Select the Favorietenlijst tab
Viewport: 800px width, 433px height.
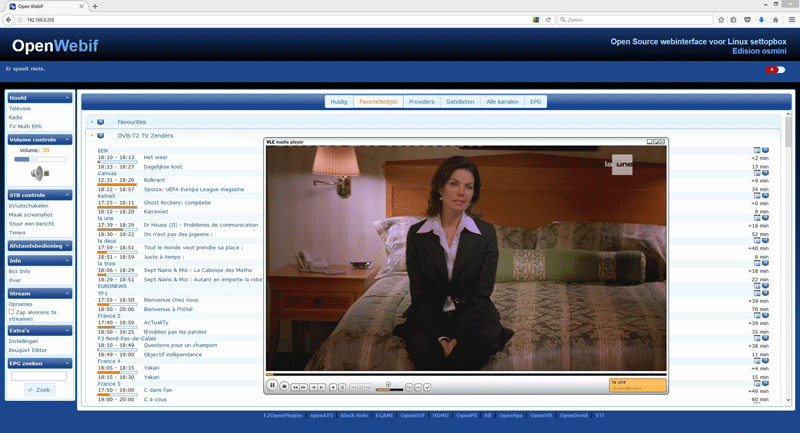point(378,101)
